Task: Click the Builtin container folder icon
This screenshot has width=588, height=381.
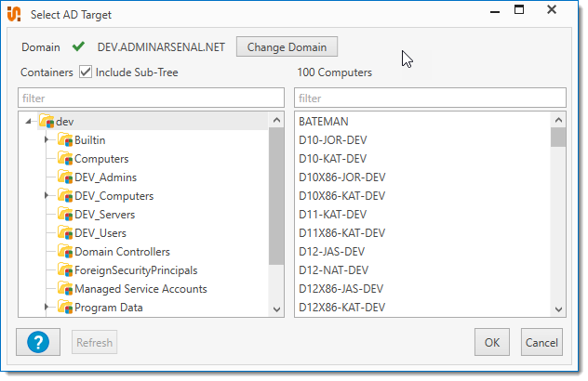Action: [64, 140]
